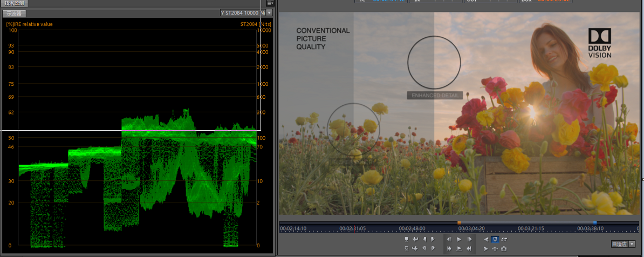644x257 pixels.
Task: Step forward one frame
Action: pos(469,239)
